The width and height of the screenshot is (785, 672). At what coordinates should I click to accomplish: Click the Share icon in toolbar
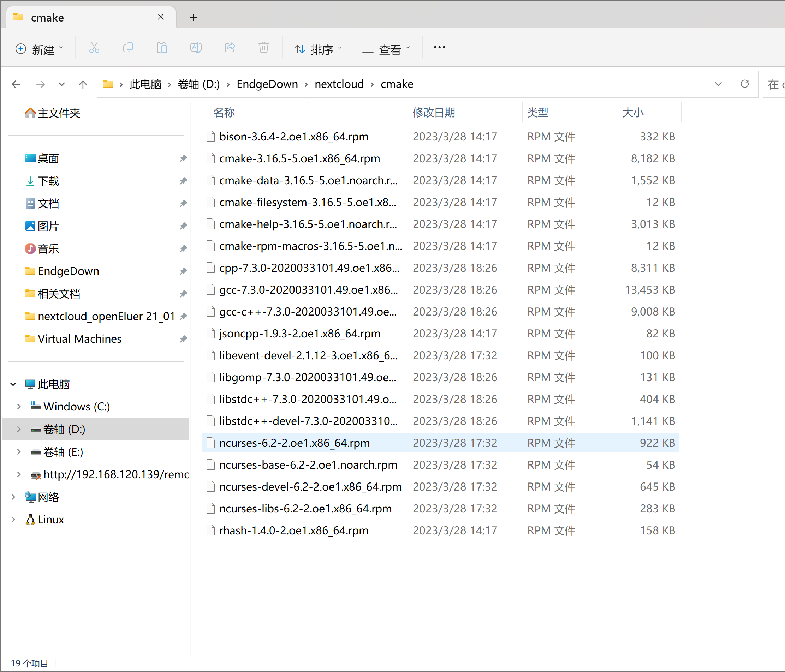tap(230, 48)
